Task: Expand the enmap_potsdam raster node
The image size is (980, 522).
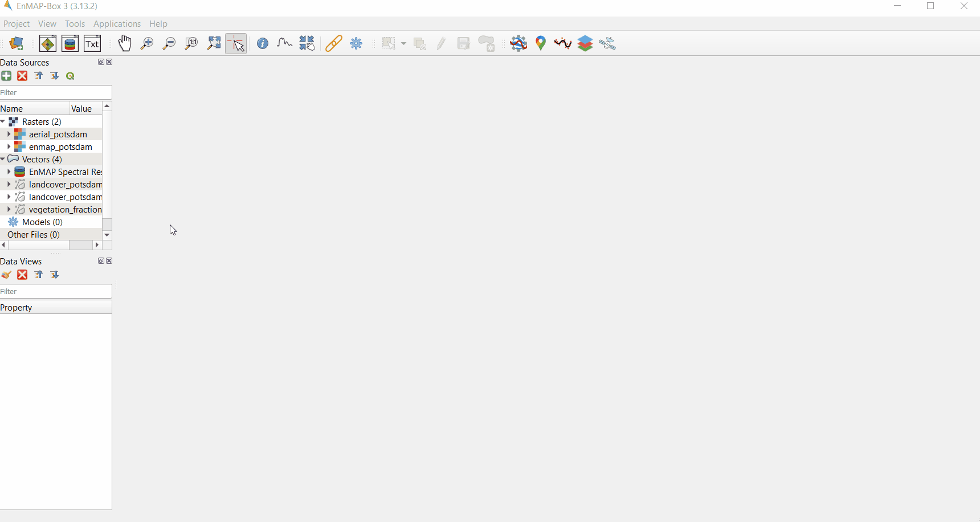Action: (x=9, y=146)
